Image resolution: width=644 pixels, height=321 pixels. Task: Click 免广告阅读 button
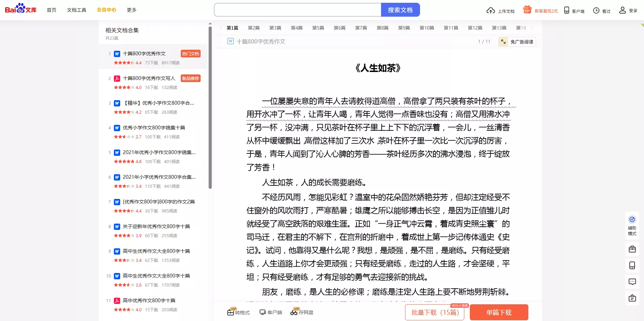click(517, 42)
